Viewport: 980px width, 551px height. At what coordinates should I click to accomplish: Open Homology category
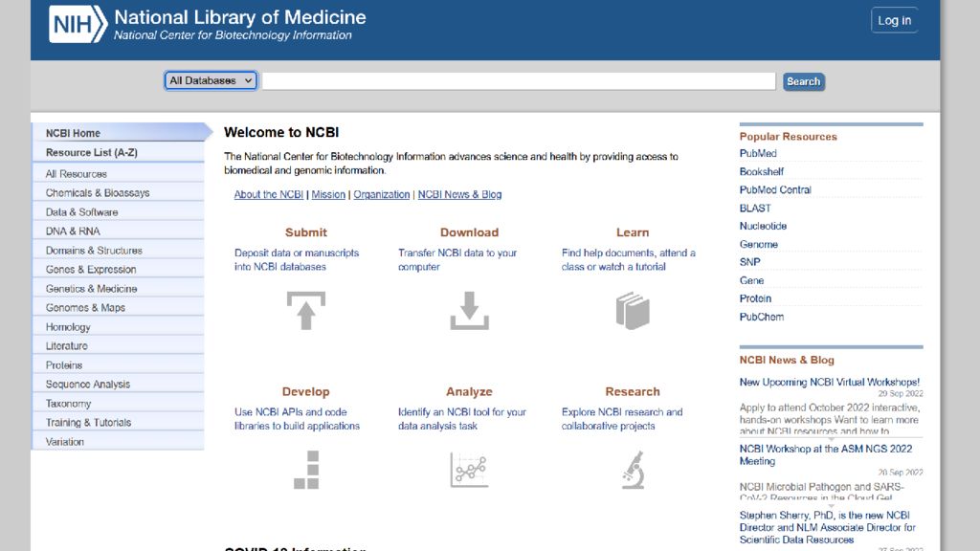119,327
